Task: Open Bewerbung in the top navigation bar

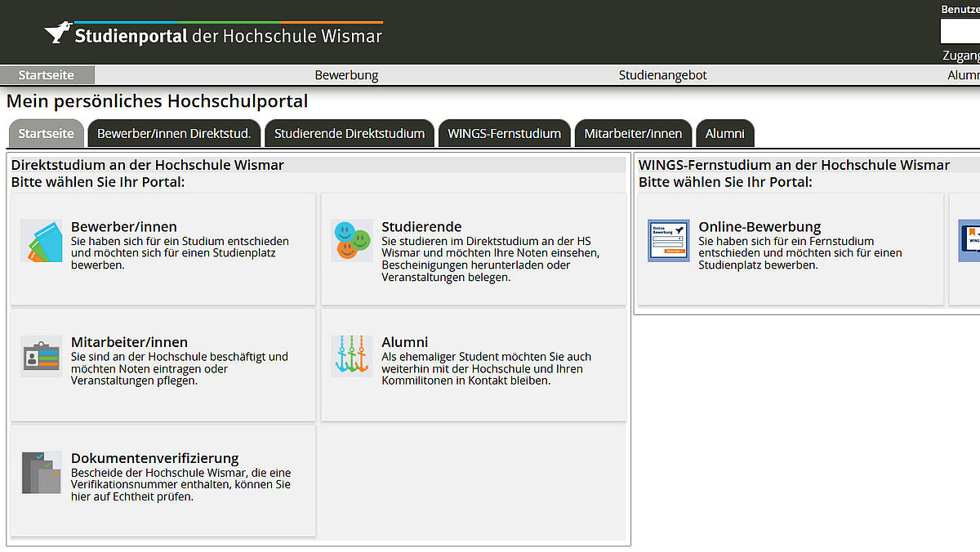Action: pos(346,75)
